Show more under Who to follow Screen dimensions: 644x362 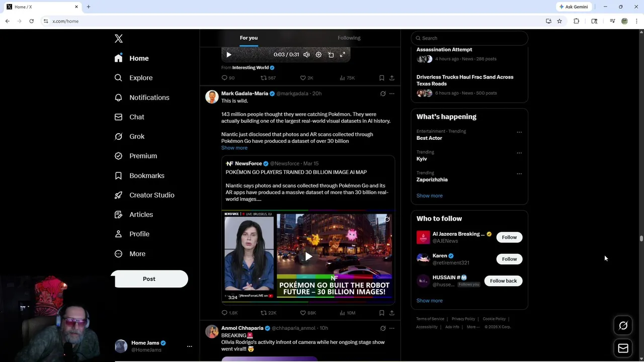tap(430, 301)
